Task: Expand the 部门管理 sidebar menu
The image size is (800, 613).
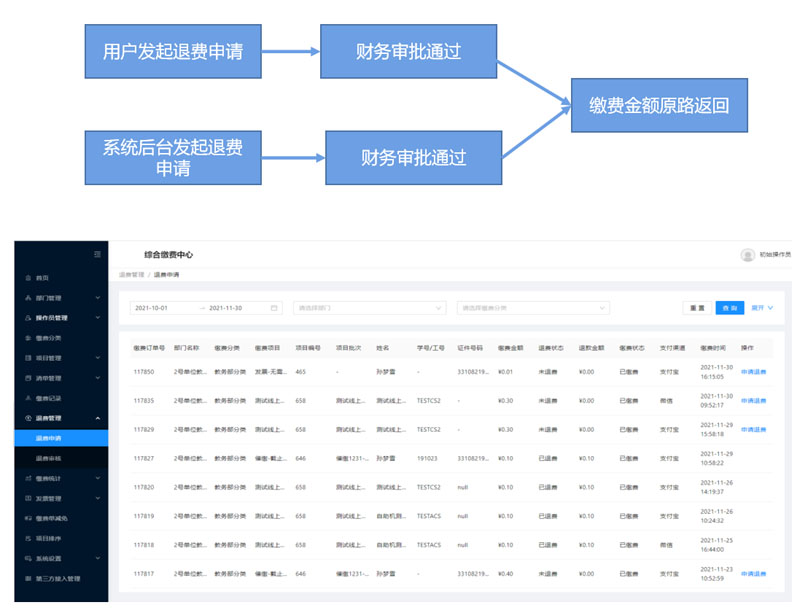Action: (x=97, y=298)
